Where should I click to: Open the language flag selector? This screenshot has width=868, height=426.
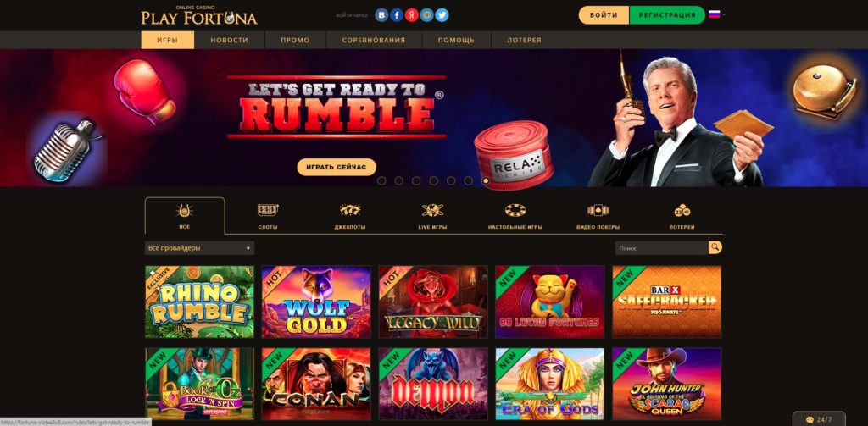[x=717, y=14]
